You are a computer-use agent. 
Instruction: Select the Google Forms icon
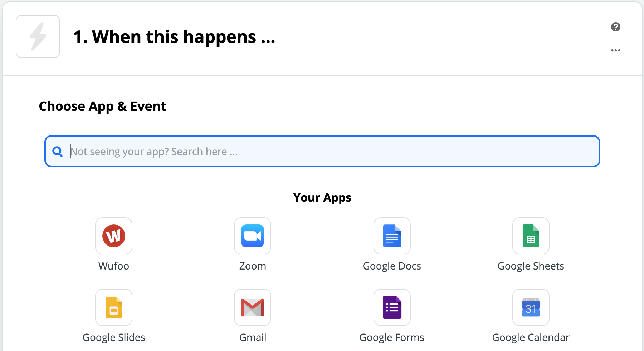pyautogui.click(x=392, y=307)
